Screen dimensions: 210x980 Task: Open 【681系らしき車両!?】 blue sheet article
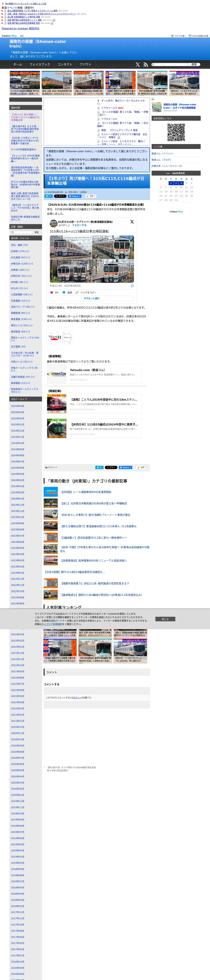point(95,515)
